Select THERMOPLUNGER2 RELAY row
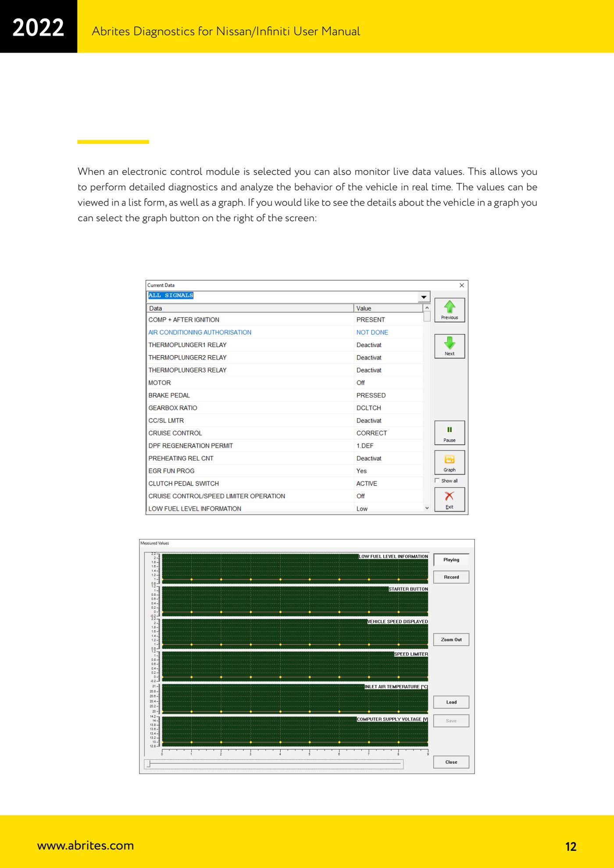The height and width of the screenshot is (868, 614). 285,358
